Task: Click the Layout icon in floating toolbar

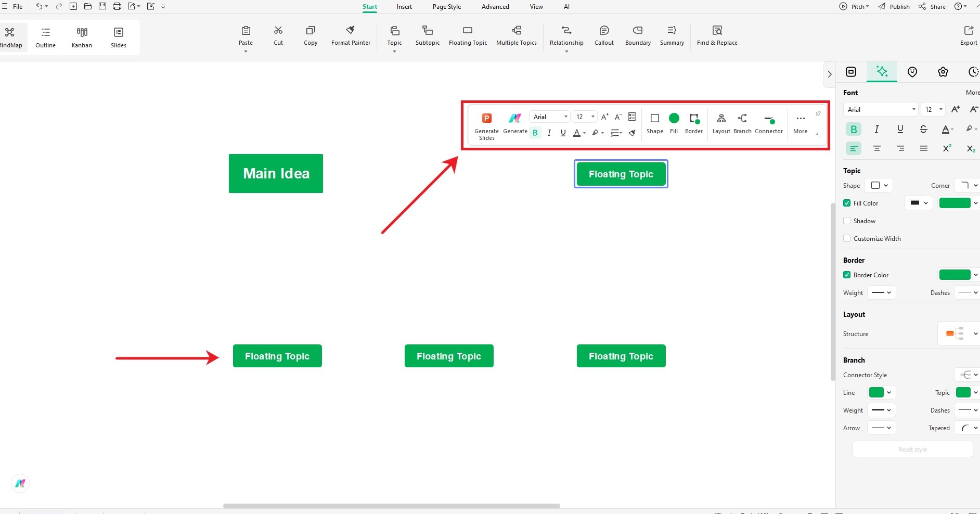Action: coord(721,118)
